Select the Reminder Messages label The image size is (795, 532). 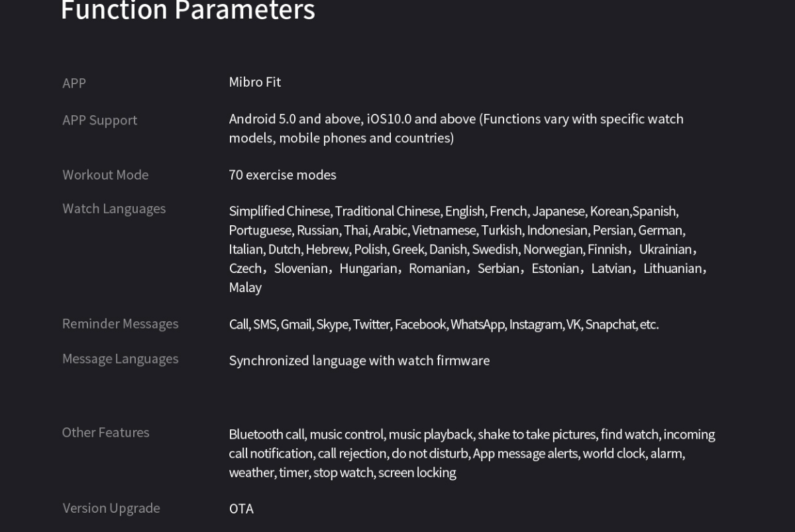pos(121,323)
